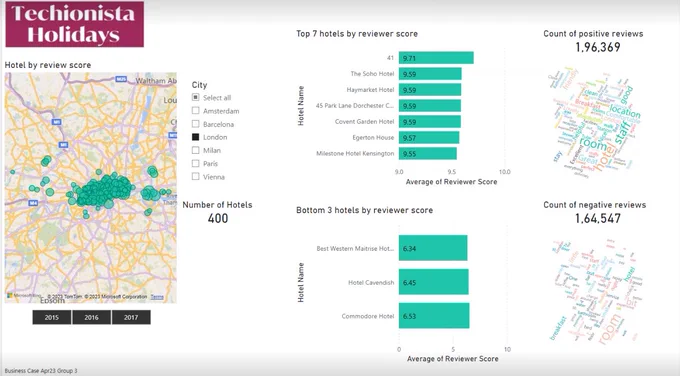
Task: Click the Hotel by review score title
Action: click(48, 65)
